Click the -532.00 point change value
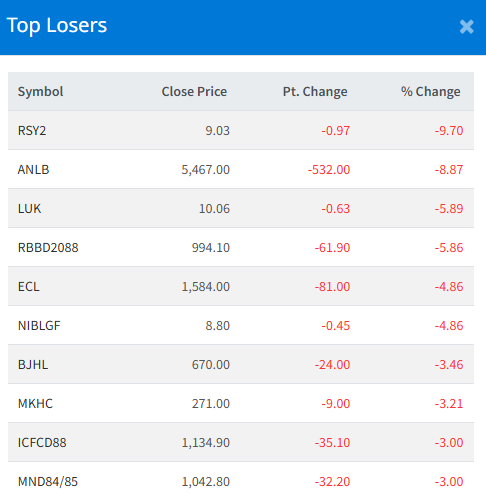486x495 pixels. [x=329, y=170]
